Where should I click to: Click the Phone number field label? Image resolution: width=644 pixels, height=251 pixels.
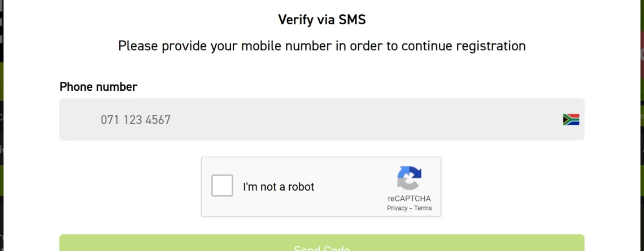(98, 86)
